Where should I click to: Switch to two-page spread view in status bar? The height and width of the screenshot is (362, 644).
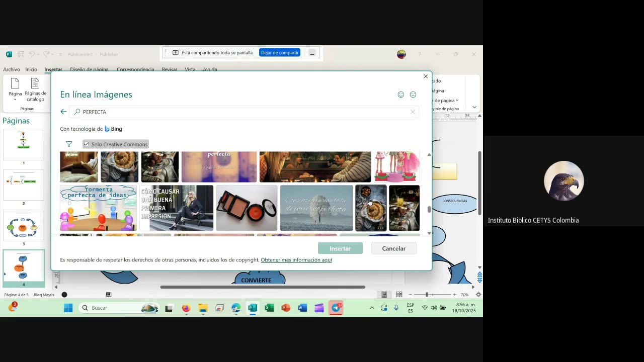coord(399,295)
